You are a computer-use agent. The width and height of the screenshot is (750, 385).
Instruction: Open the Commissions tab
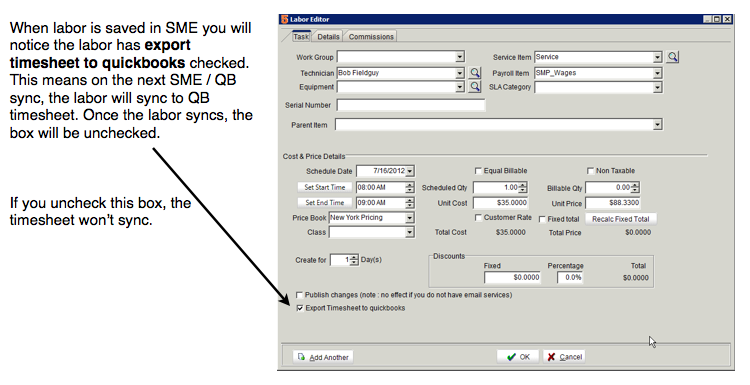(x=371, y=36)
